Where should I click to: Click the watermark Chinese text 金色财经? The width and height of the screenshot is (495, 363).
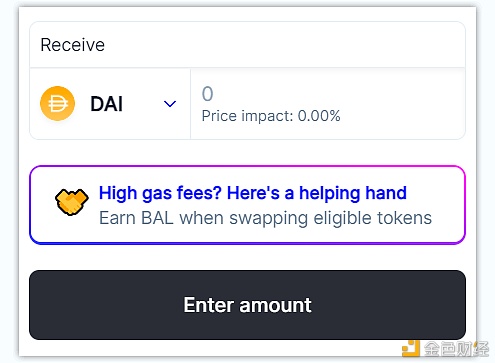(456, 349)
